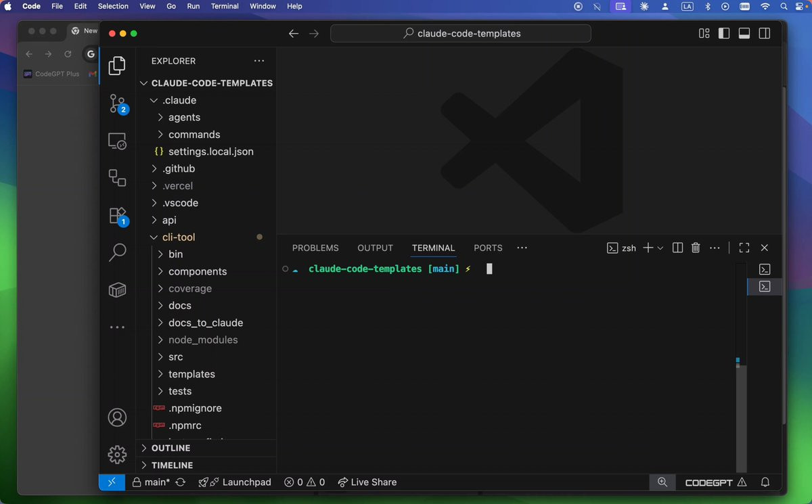This screenshot has width=812, height=504.
Task: Open the Terminal menu in menu bar
Action: pos(225,6)
